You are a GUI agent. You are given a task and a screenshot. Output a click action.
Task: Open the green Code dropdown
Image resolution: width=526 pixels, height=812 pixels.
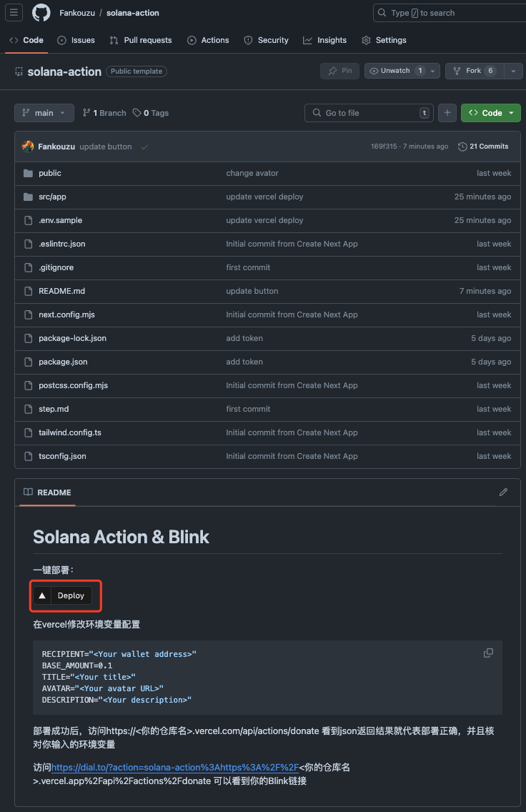pos(491,113)
